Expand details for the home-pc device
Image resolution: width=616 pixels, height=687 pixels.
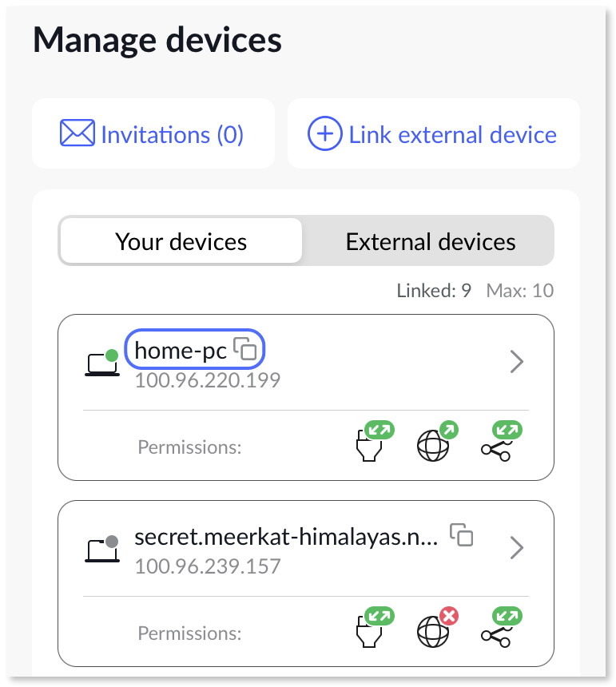click(517, 362)
